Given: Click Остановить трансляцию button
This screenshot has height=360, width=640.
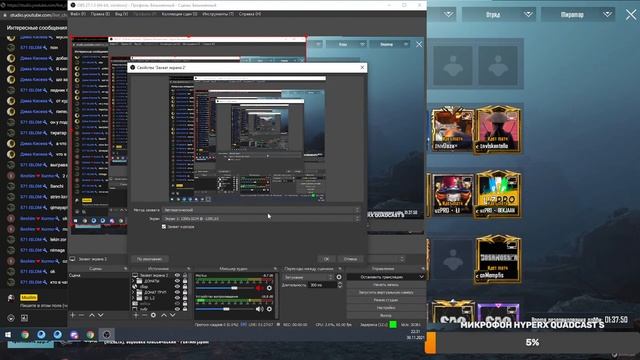Looking at the screenshot, I should (x=382, y=277).
